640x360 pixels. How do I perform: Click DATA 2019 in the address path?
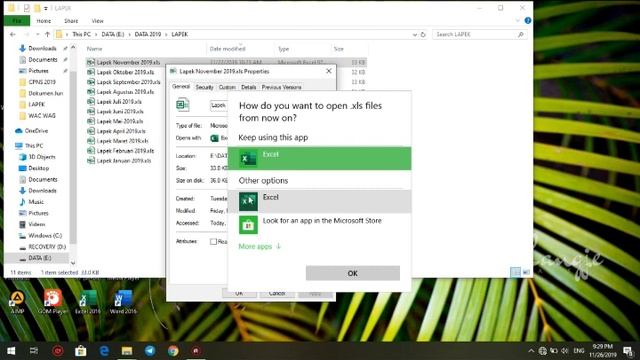(148, 35)
